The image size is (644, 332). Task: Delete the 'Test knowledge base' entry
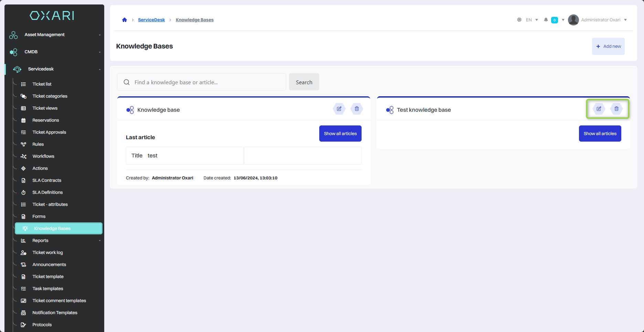(x=616, y=109)
